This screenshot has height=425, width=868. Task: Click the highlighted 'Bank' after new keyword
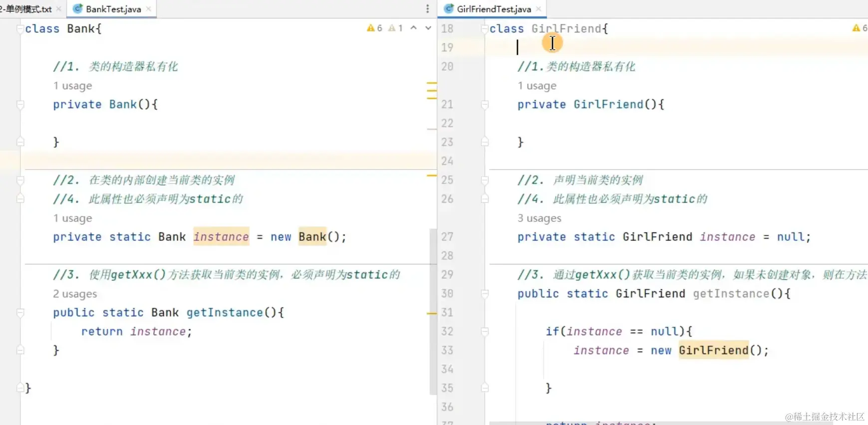pos(312,237)
